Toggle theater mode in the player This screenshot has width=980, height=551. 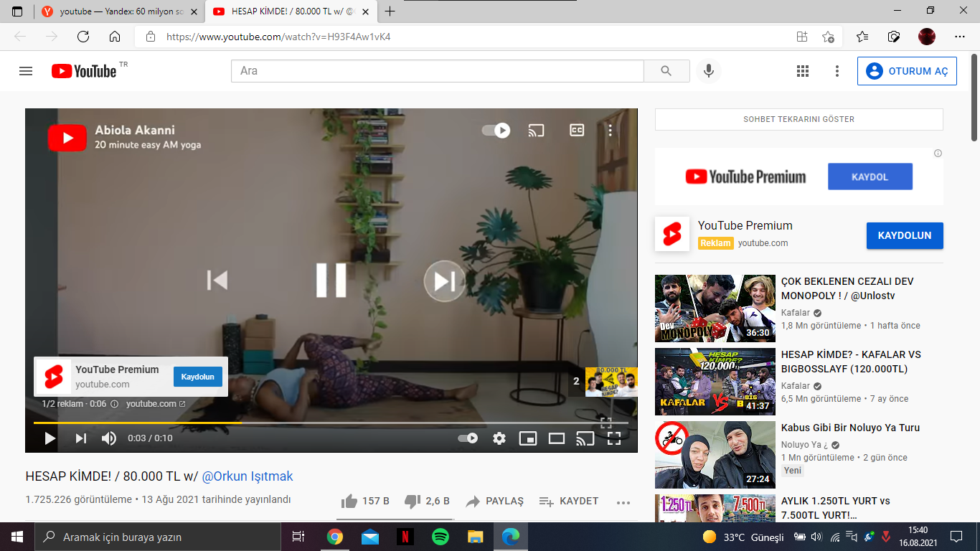557,438
